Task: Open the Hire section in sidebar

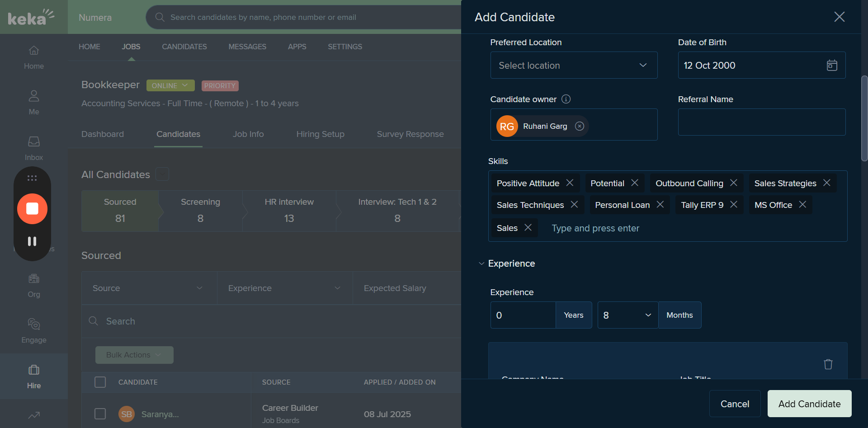Action: pos(34,376)
